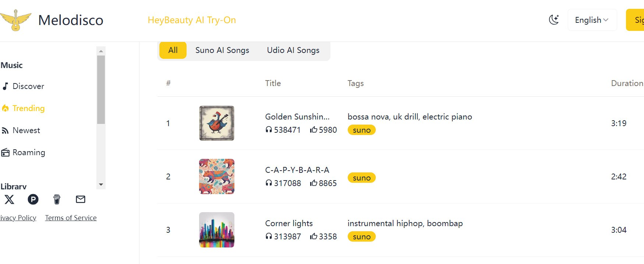The height and width of the screenshot is (264, 644).
Task: Toggle dark mode with moon icon
Action: pos(554,20)
